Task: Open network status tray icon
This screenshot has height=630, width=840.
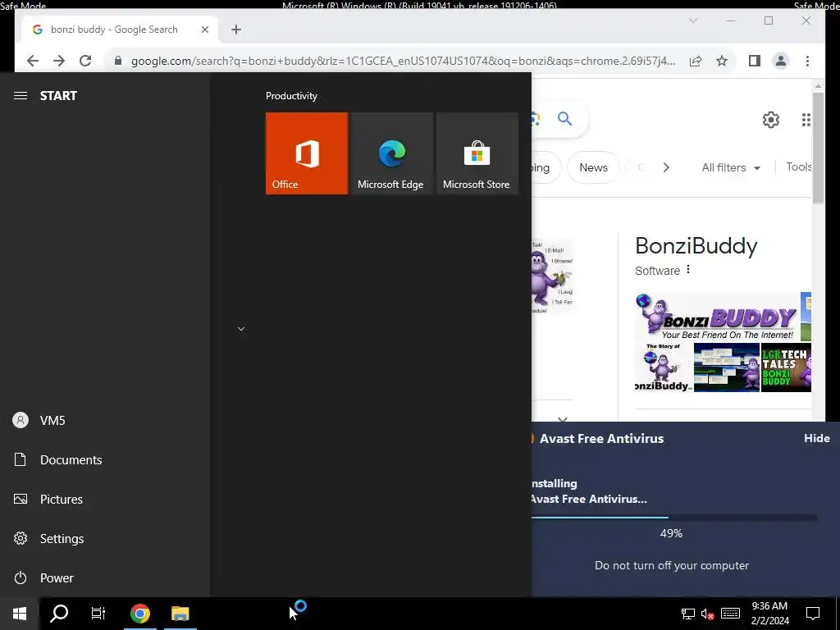Action: click(x=688, y=614)
